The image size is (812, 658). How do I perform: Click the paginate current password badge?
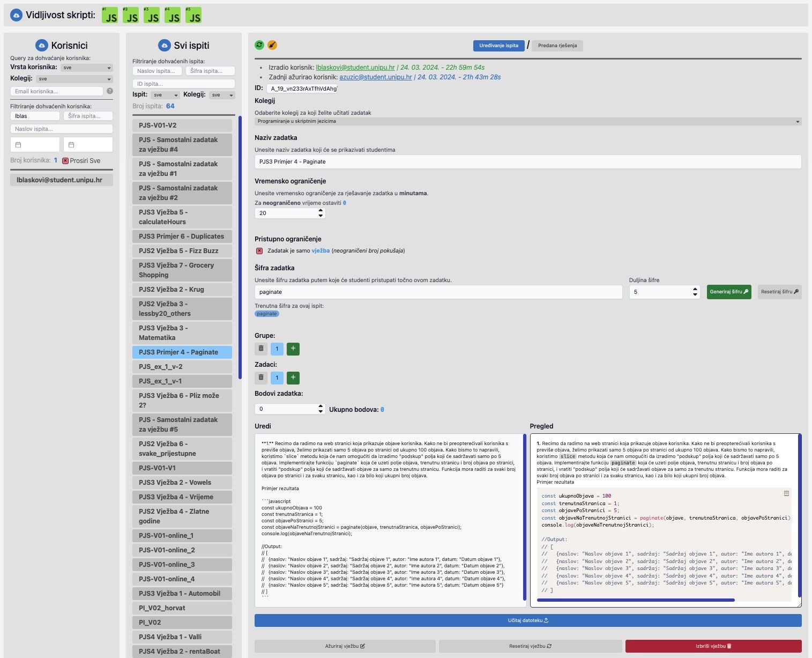[x=267, y=314]
